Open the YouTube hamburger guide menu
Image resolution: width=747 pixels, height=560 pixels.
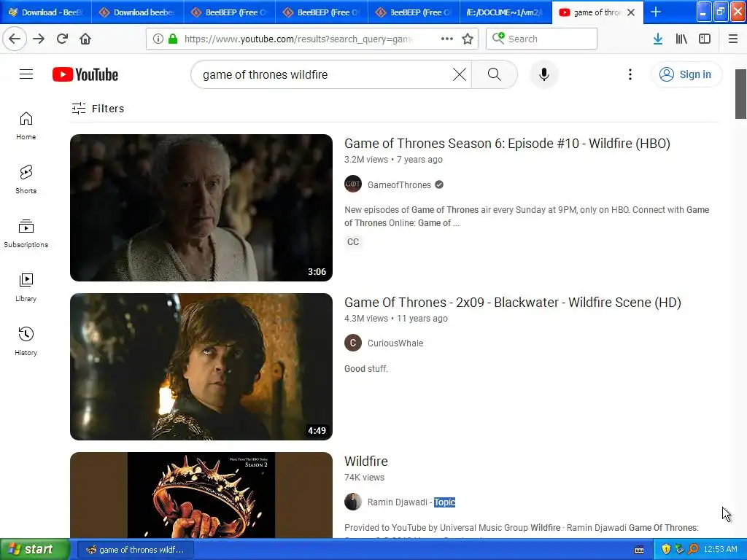(x=26, y=74)
